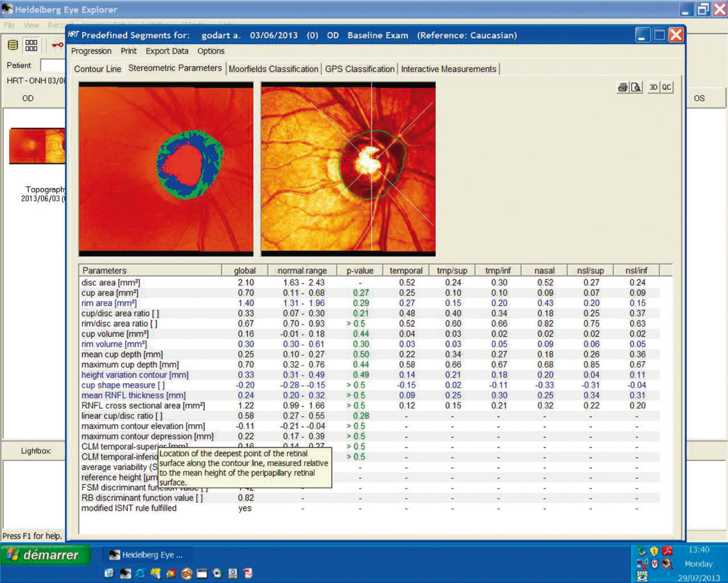Select the thumbnail grid view icon
Image resolution: width=728 pixels, height=583 pixels.
[x=31, y=45]
